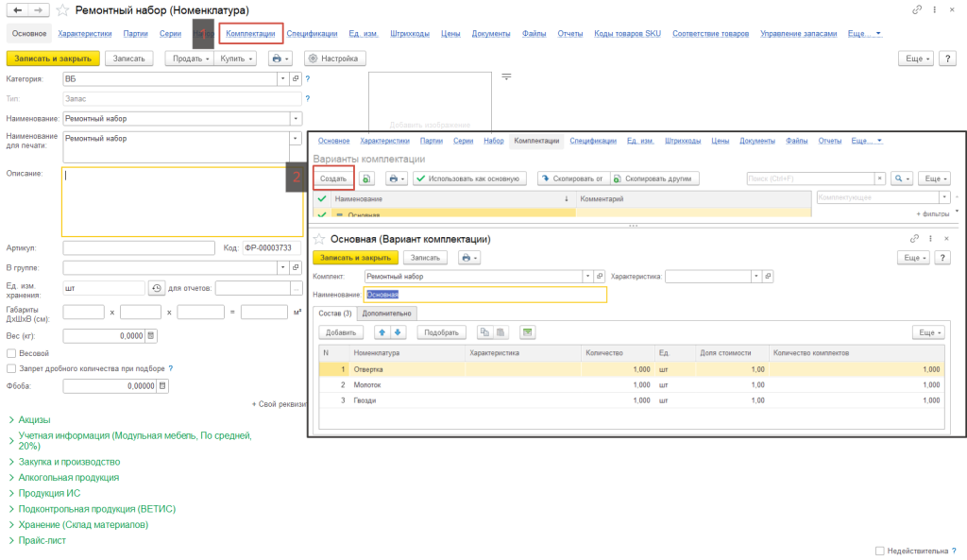Click the favorites star beside Ремонтный набор title
This screenshot has height=560, width=967.
click(62, 9)
